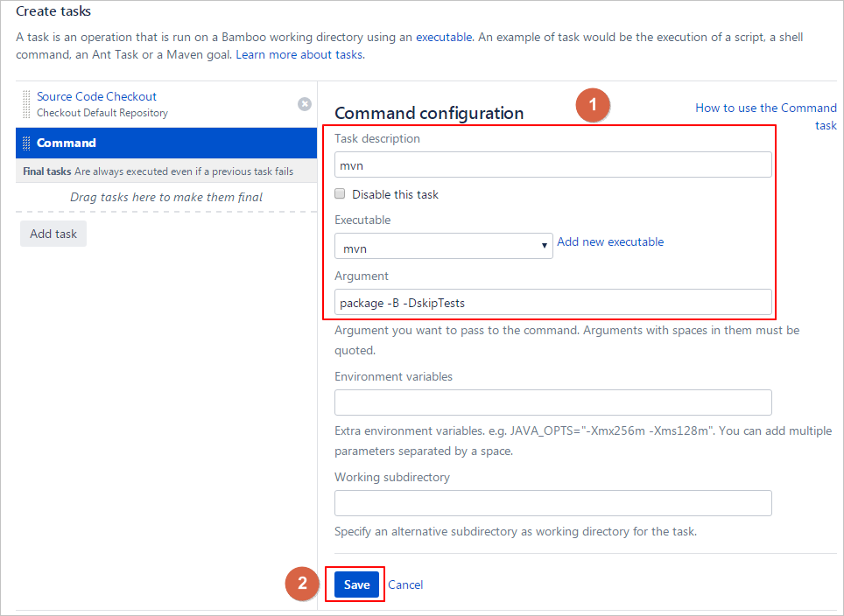Click the 'Environment variables' label
Image resolution: width=844 pixels, height=616 pixels.
(393, 376)
